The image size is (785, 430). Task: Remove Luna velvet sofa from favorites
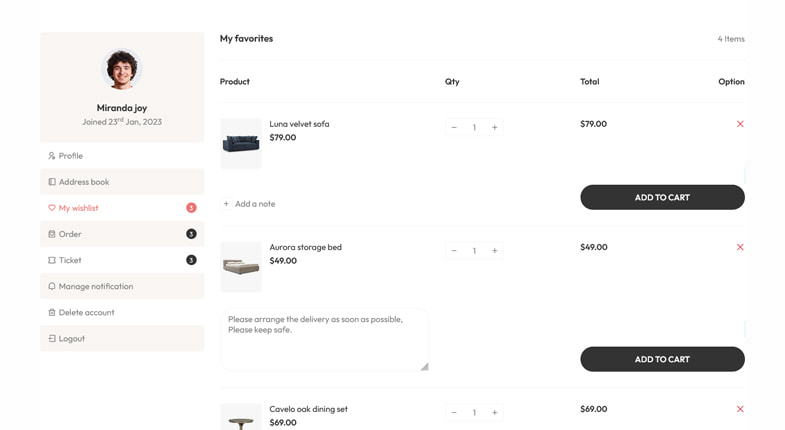(740, 124)
